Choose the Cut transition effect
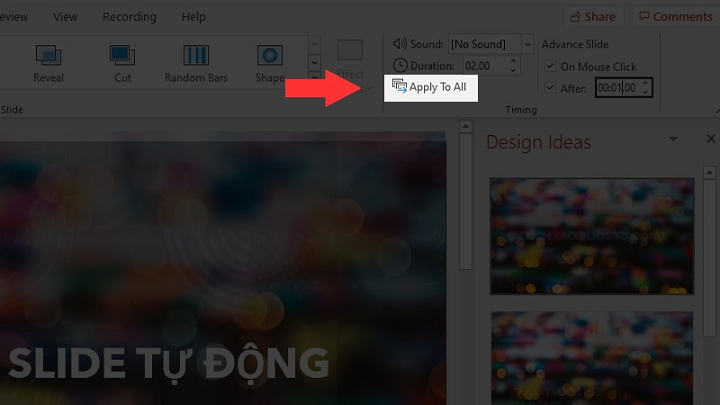The width and height of the screenshot is (720, 405). click(x=122, y=56)
